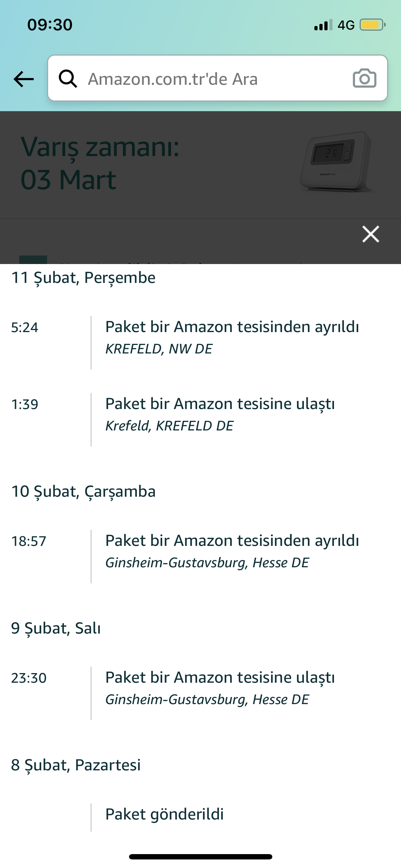
Task: Tap the battery status icon
Action: [x=372, y=25]
